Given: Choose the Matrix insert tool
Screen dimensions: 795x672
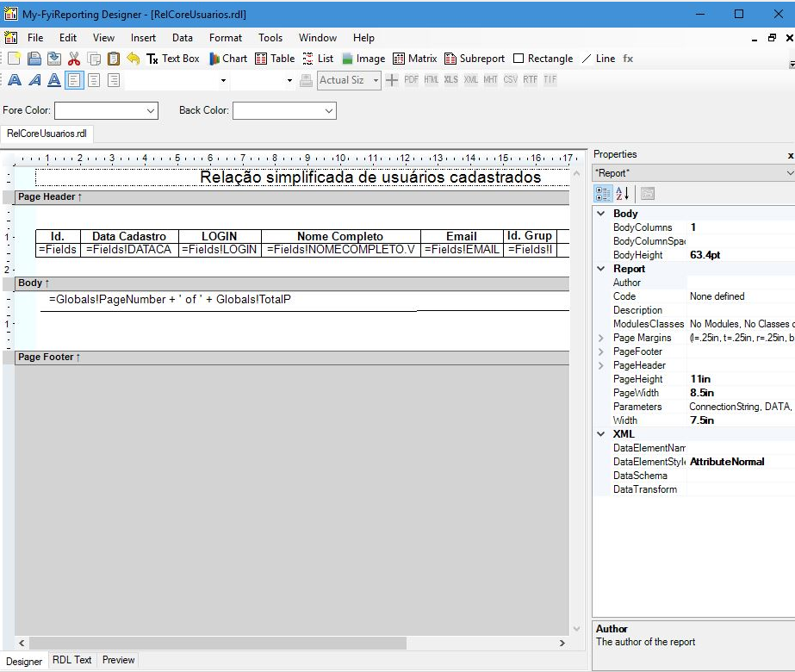Looking at the screenshot, I should (415, 59).
